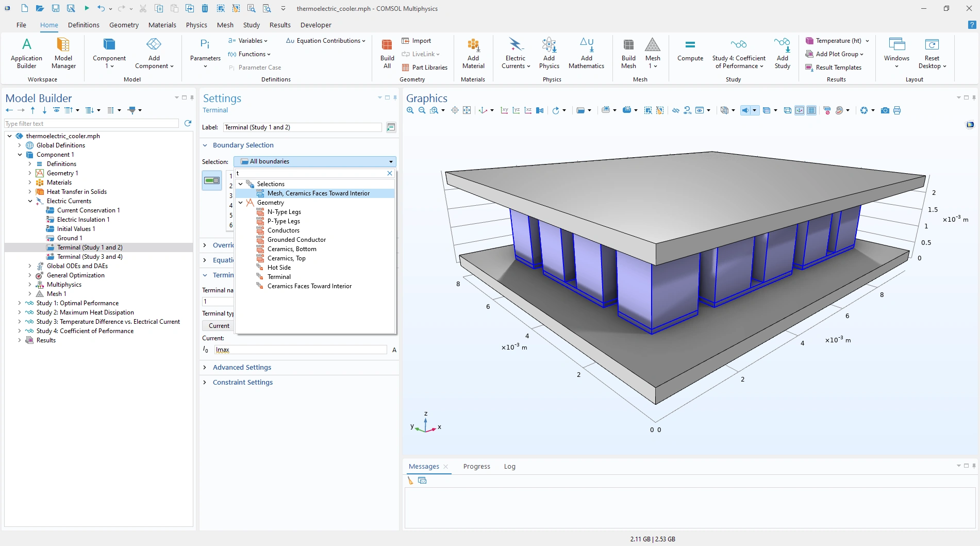Open the help question mark icon
Screen dimensions: 980x546
pyautogui.click(x=972, y=25)
